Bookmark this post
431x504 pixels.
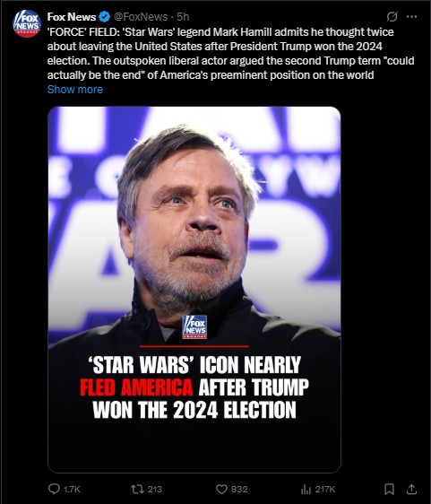pyautogui.click(x=389, y=490)
